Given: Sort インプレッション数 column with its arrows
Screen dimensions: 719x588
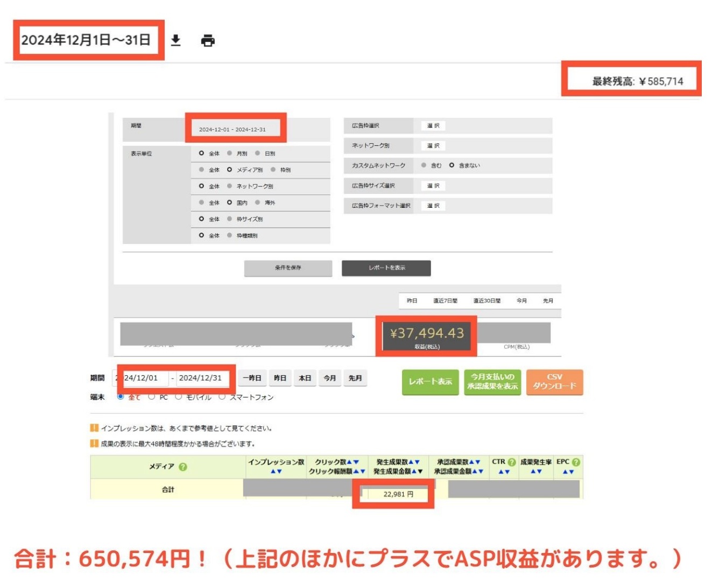Looking at the screenshot, I should tap(276, 472).
